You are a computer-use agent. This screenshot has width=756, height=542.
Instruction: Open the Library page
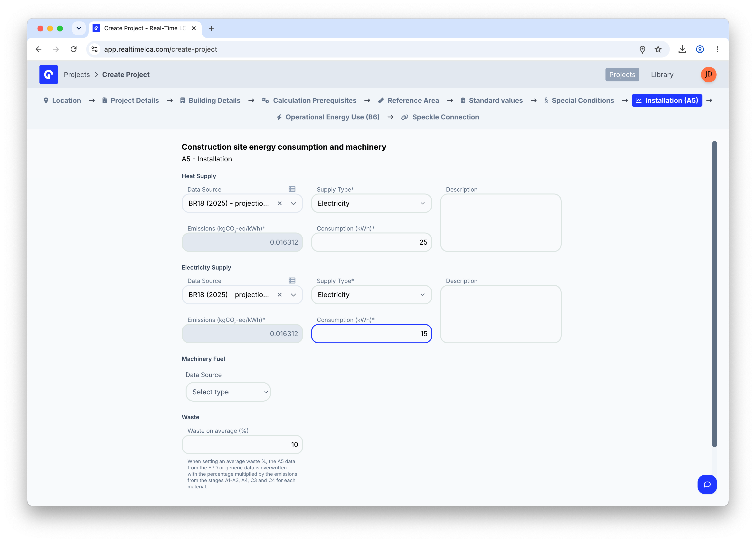[x=662, y=74]
